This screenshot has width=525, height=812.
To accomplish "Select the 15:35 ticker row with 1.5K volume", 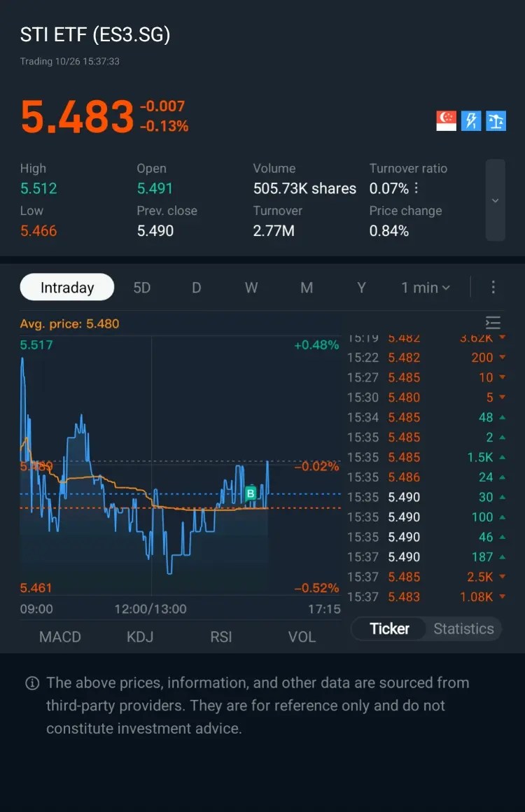I will [426, 457].
